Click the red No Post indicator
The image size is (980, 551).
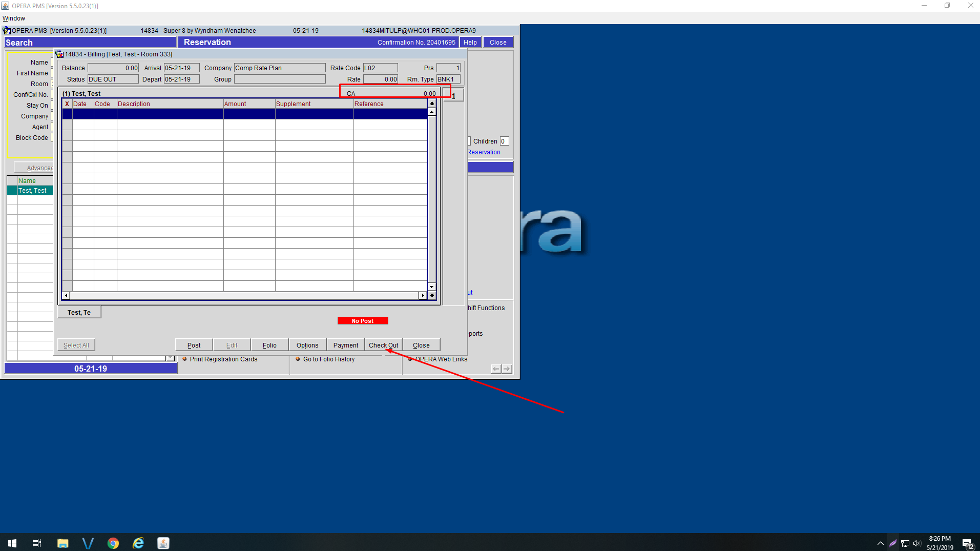click(363, 321)
